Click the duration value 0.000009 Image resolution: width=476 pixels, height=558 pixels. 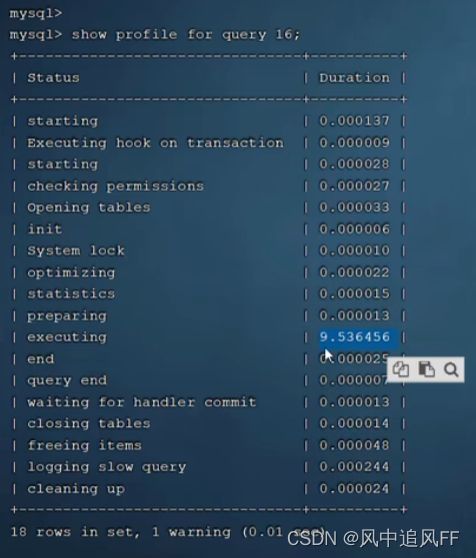354,143
